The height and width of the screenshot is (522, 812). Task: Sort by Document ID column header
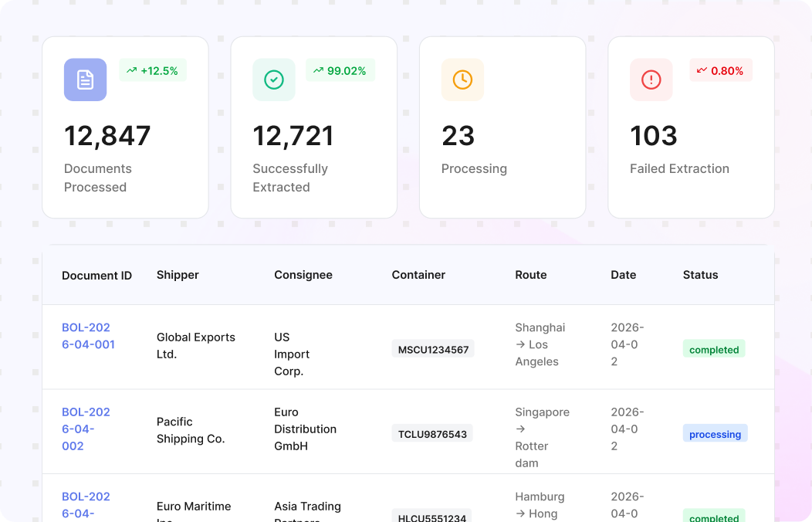click(96, 276)
